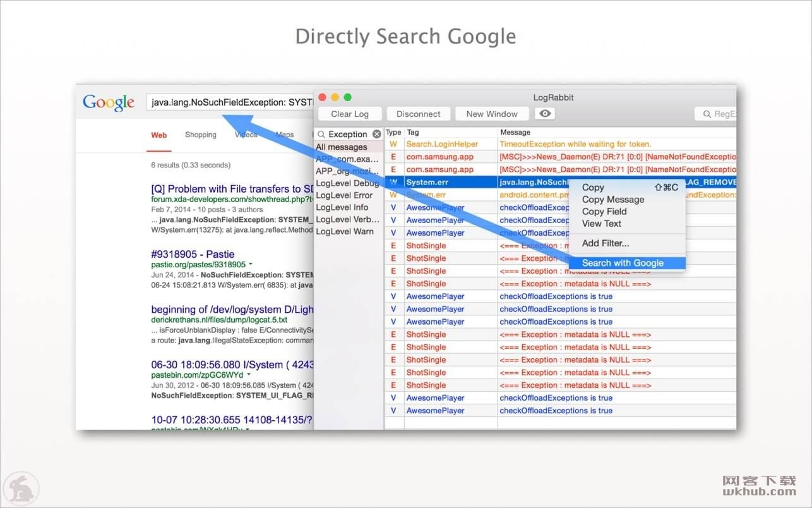Click 'derickrethans.nl/files/dump/logcat.5.txt' URL text
The width and height of the screenshot is (812, 508).
coord(219,320)
